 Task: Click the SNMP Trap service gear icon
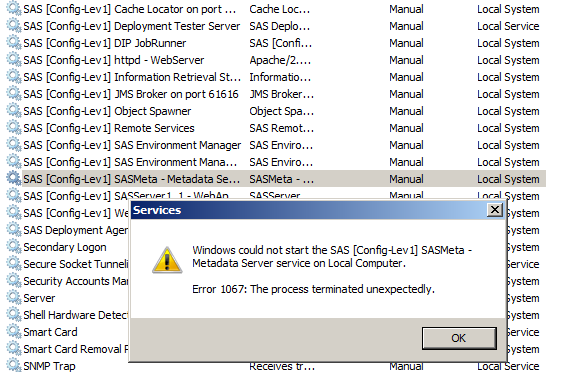coord(14,366)
